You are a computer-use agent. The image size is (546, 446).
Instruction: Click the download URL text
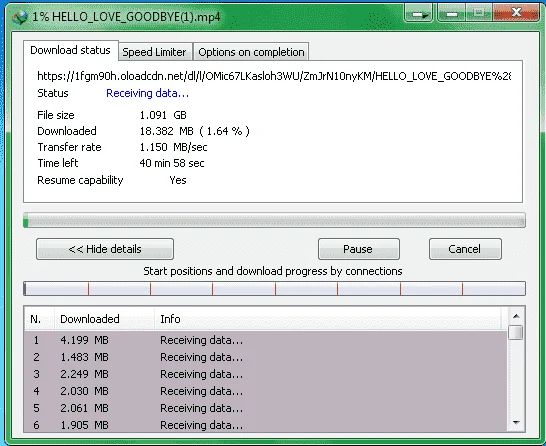(274, 76)
